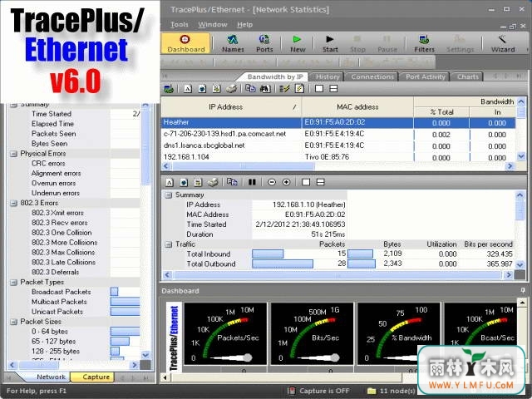Select the Heather row in IP table
Viewport: 532px width, 399px height.
click(x=338, y=122)
